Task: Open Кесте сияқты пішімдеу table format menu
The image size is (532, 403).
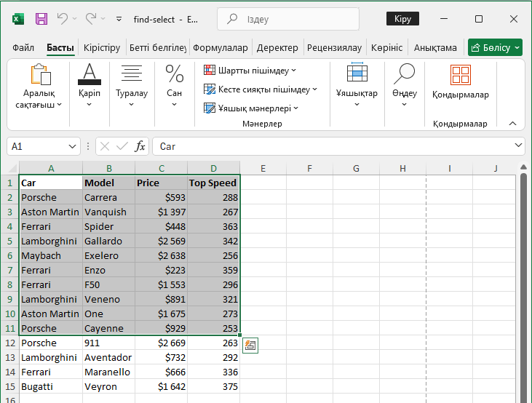Action: click(261, 89)
